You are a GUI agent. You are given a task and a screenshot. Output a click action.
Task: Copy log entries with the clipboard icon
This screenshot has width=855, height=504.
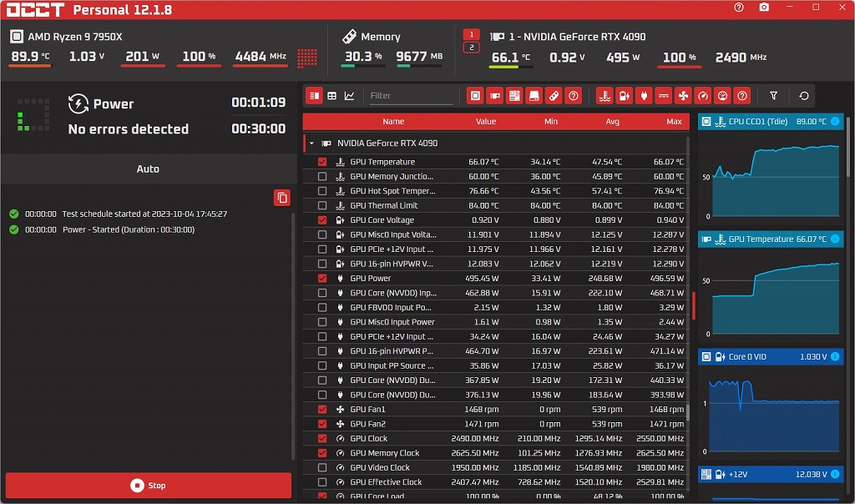[282, 198]
